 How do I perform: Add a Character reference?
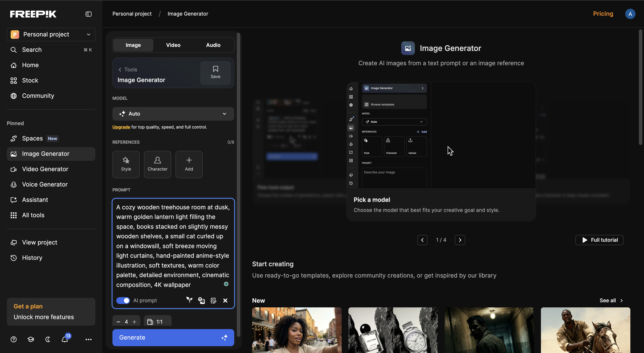(x=158, y=164)
